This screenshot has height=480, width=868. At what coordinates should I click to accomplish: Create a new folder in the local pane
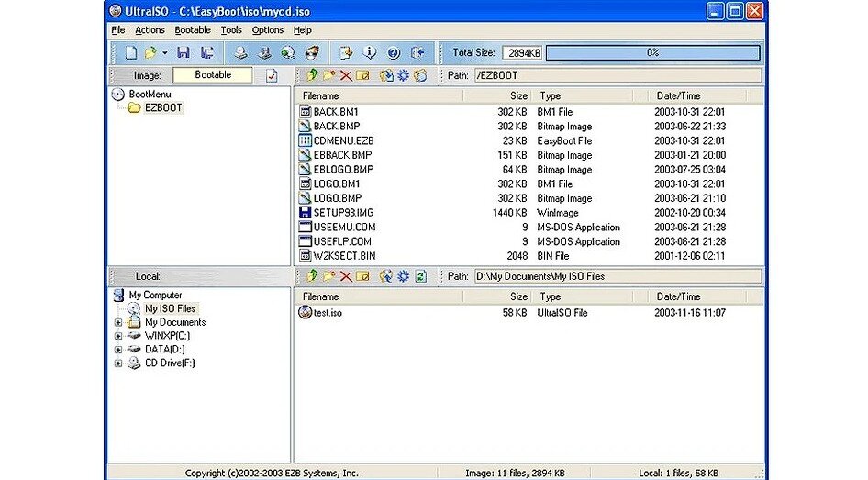329,275
